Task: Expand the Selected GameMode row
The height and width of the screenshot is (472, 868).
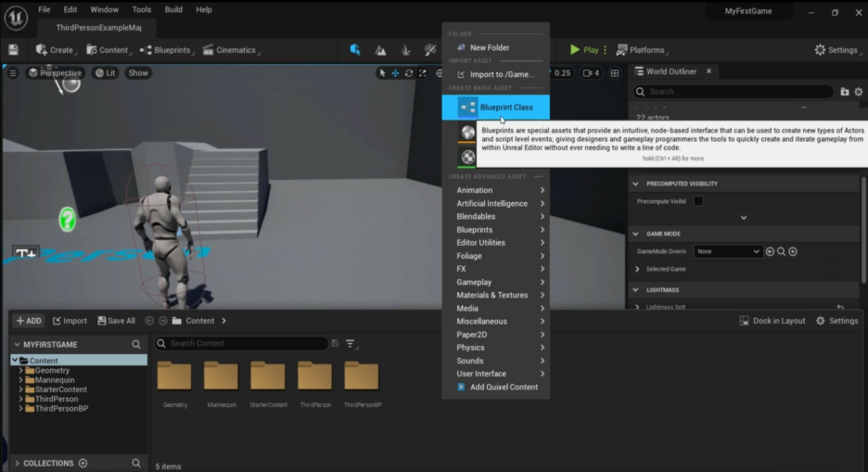Action: click(x=637, y=270)
